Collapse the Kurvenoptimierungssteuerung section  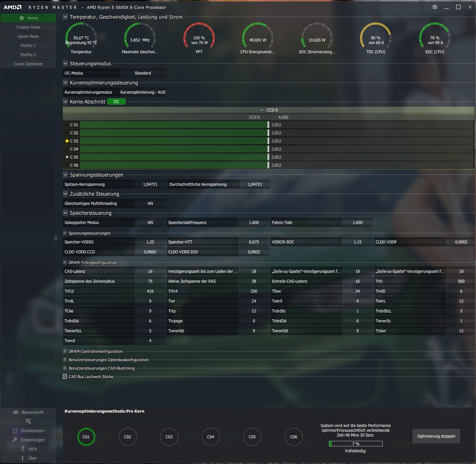(x=65, y=83)
